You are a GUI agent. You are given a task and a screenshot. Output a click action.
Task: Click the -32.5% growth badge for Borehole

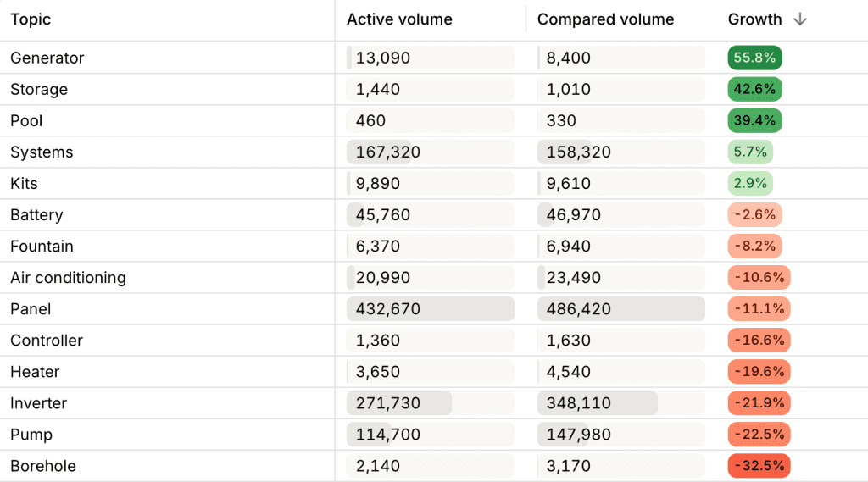coord(759,465)
